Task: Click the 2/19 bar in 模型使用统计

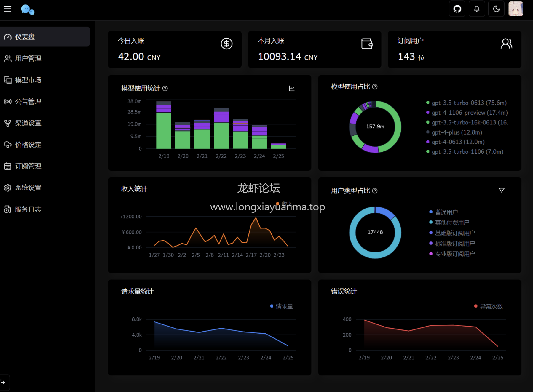Action: [164, 125]
